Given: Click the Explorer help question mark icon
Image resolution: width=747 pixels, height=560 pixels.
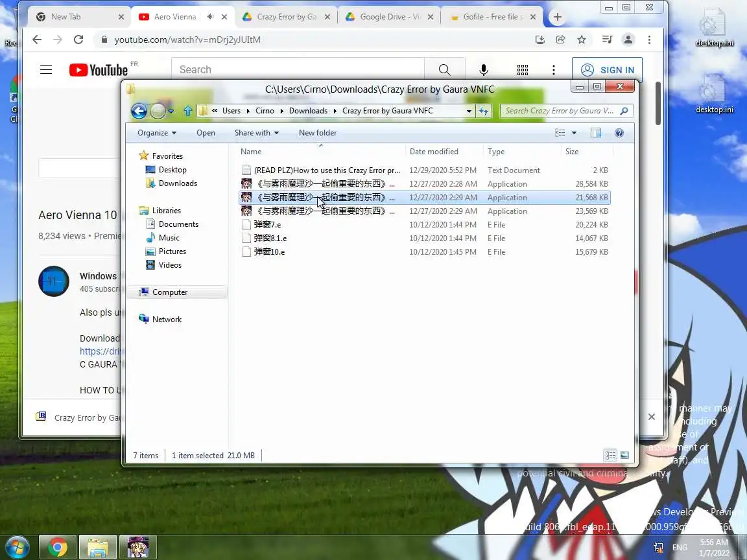Looking at the screenshot, I should coord(619,133).
